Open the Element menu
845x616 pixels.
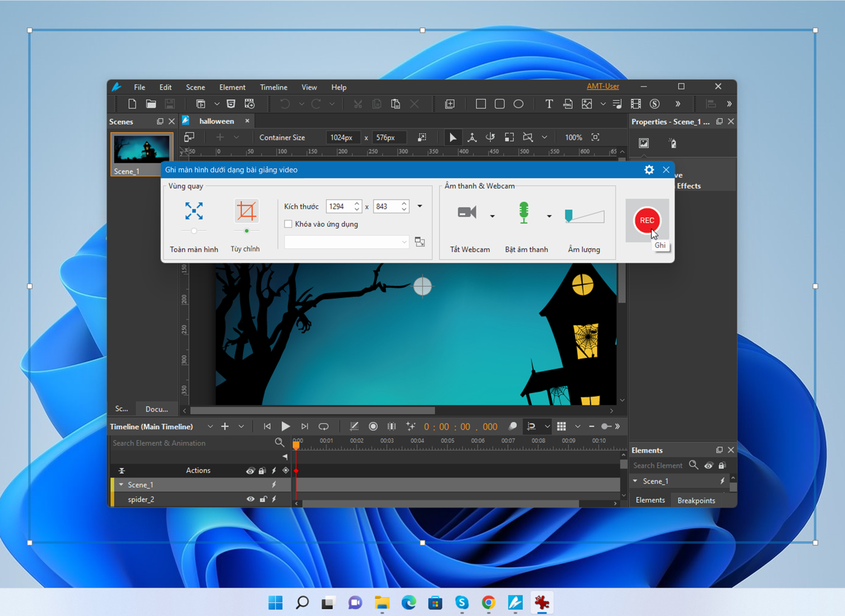(232, 87)
